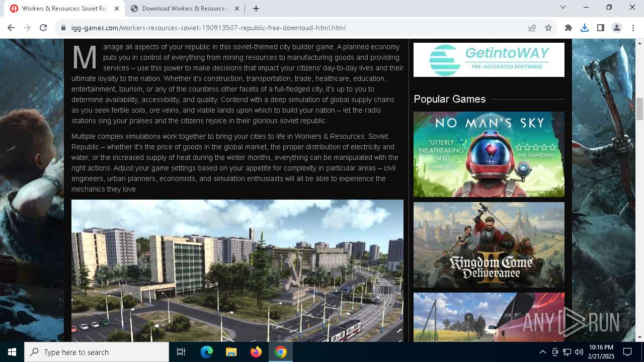Share this page icon
Screen dimensions: 644x362
[x=532, y=28]
